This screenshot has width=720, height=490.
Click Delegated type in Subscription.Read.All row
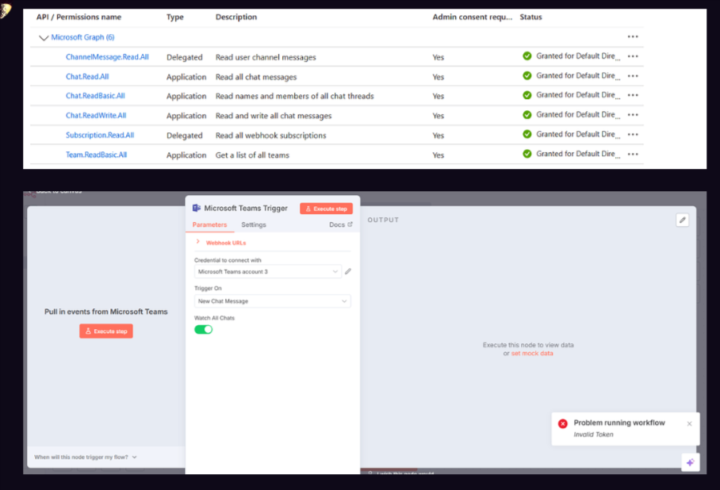pos(184,135)
